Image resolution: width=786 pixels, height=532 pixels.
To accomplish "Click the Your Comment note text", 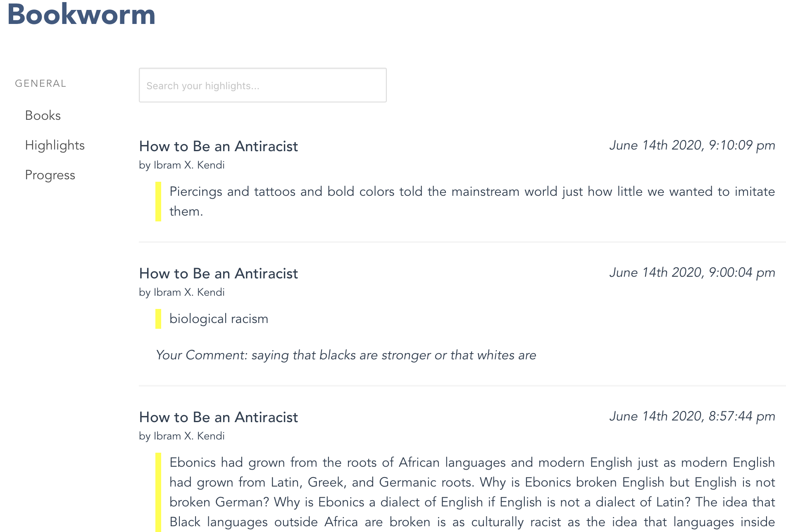I will (x=346, y=355).
